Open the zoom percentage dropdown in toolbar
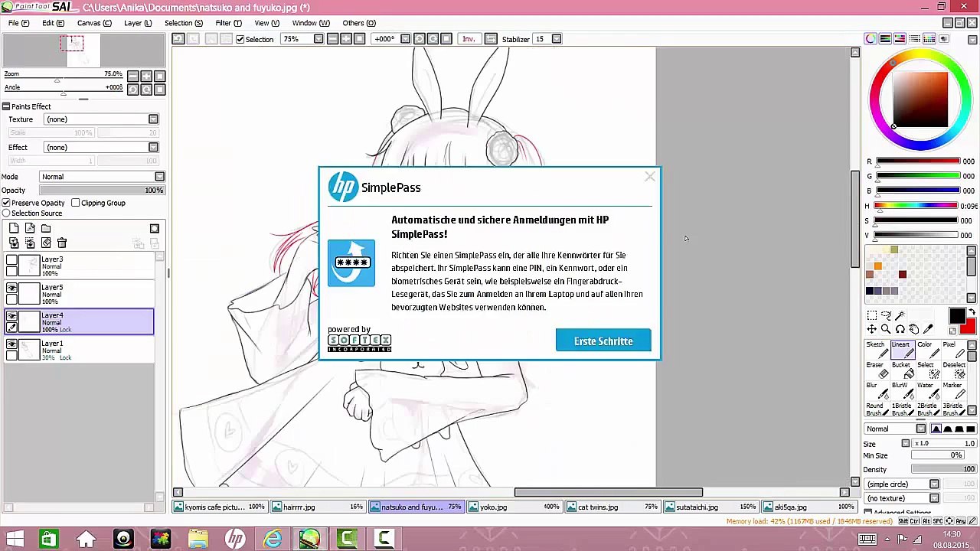The width and height of the screenshot is (980, 551). pos(318,39)
